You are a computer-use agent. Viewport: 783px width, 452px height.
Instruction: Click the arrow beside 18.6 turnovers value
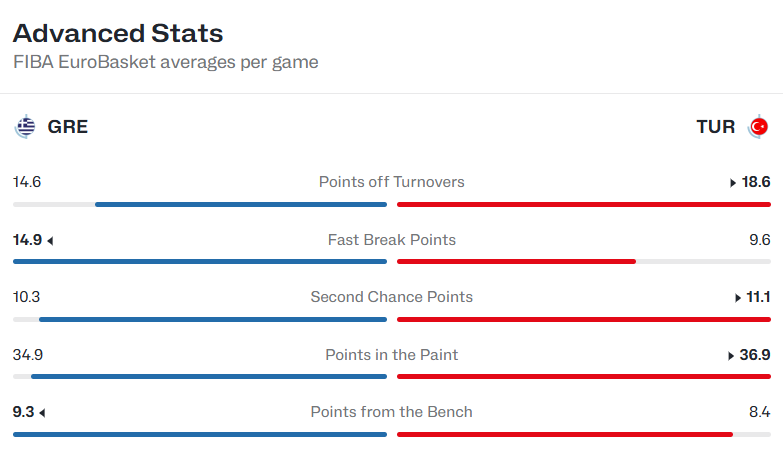733,183
